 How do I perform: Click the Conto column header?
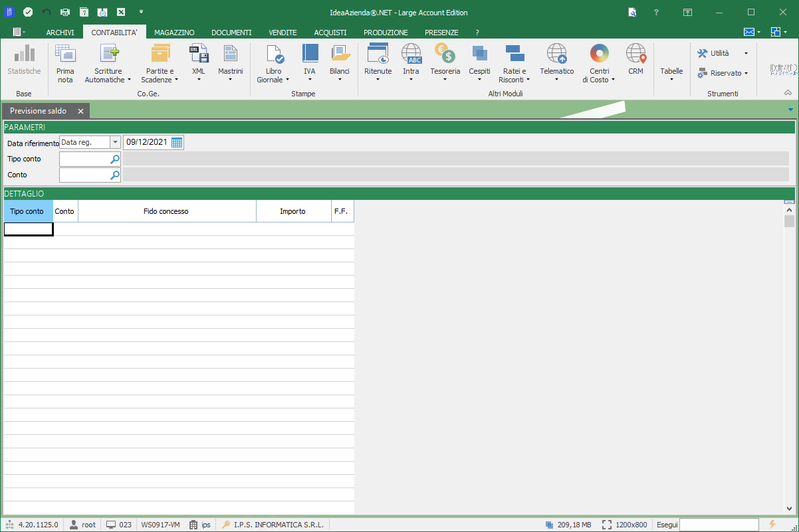[65, 211]
